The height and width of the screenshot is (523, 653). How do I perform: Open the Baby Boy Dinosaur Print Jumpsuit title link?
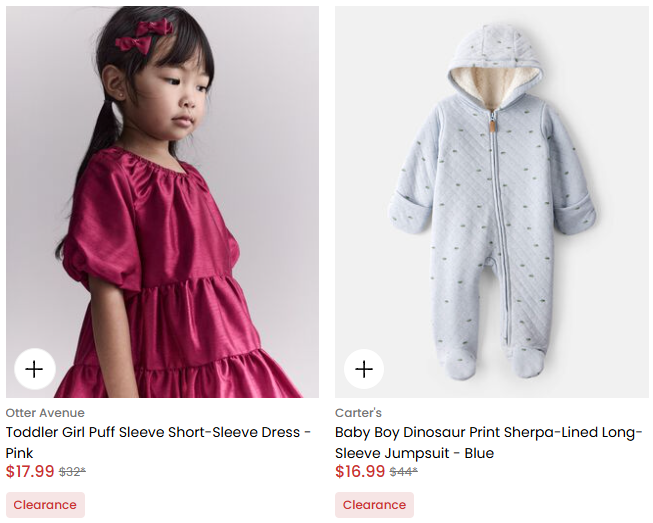pyautogui.click(x=488, y=433)
